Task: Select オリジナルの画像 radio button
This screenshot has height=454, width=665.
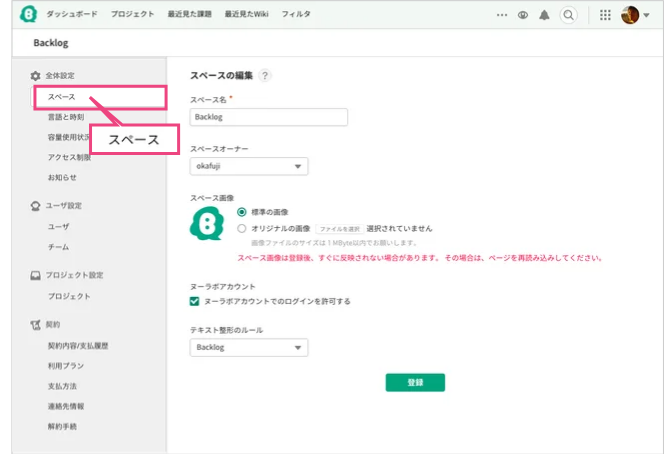Action: tap(241, 229)
